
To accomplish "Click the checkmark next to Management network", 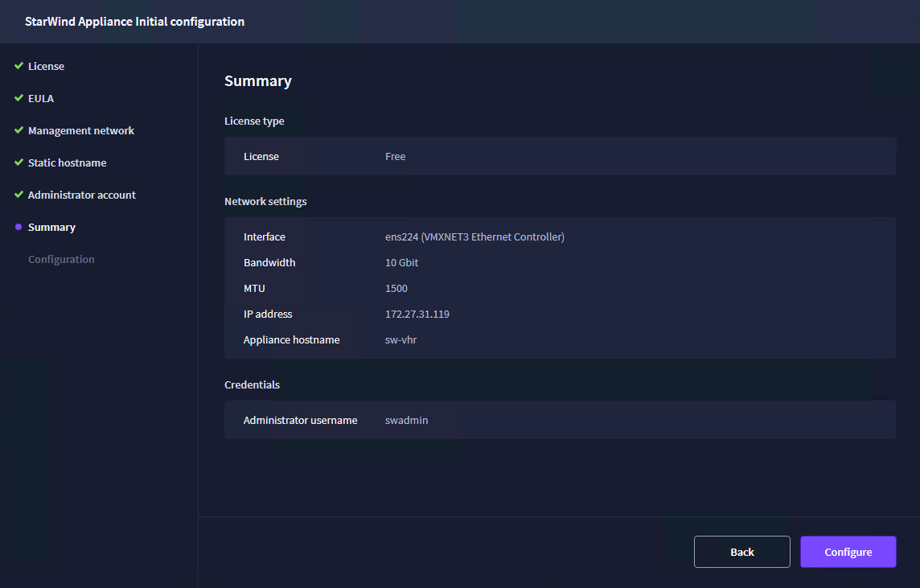I will tap(18, 130).
